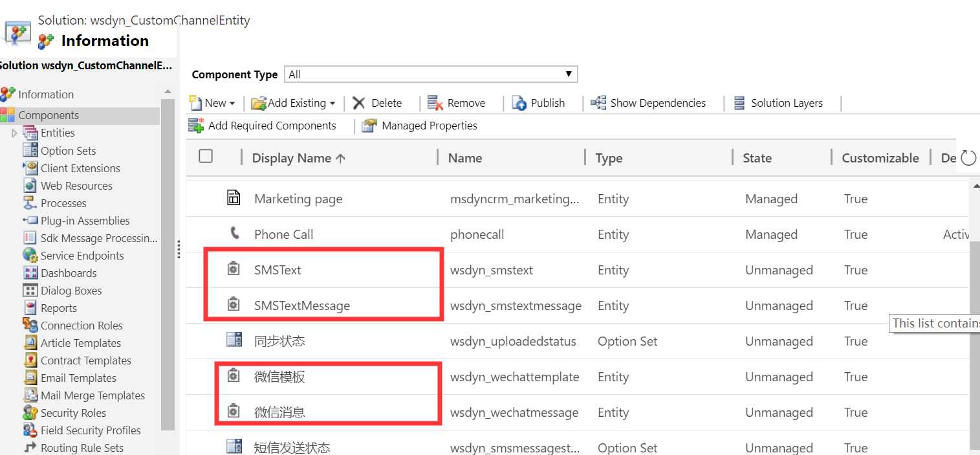This screenshot has width=980, height=455.
Task: Click the Dialog Boxes icon
Action: pos(30,290)
